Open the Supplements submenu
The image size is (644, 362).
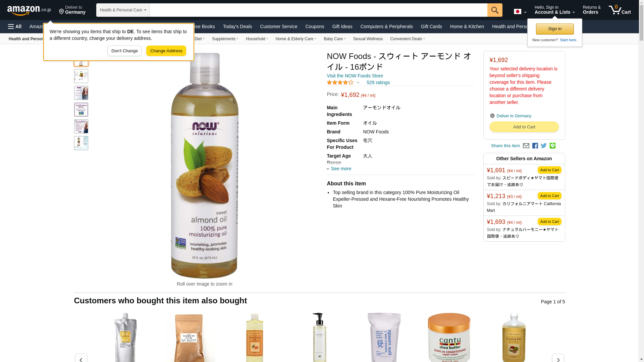[225, 39]
